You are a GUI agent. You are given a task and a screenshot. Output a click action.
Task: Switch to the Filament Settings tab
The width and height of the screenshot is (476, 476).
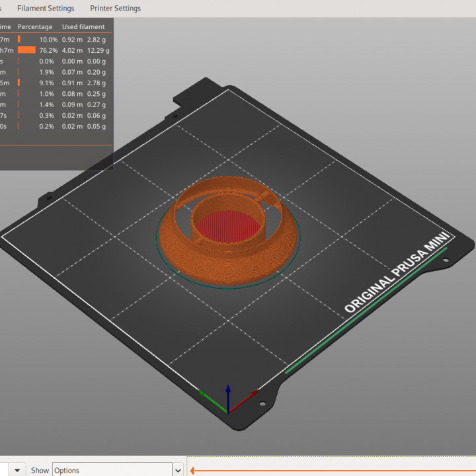pos(46,8)
